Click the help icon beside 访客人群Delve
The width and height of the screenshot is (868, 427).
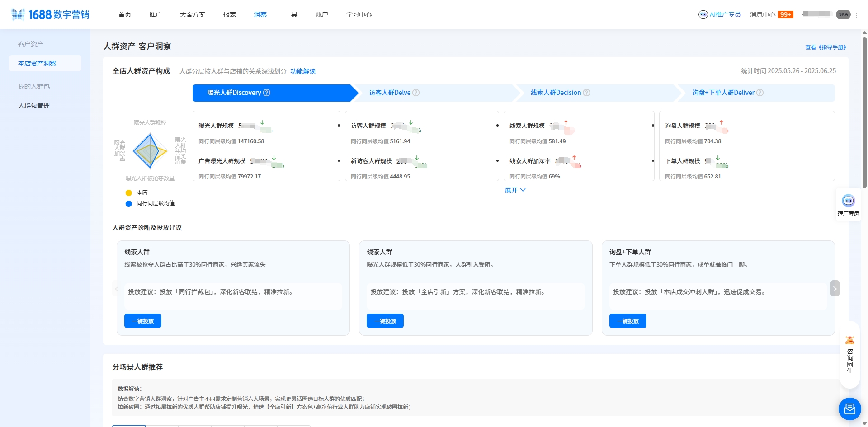[x=417, y=93]
